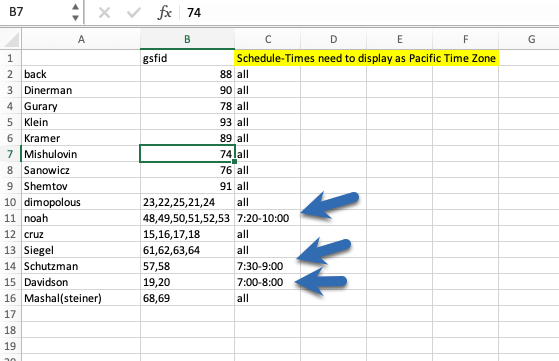Select column C header
This screenshot has height=361, width=559.
click(x=268, y=39)
